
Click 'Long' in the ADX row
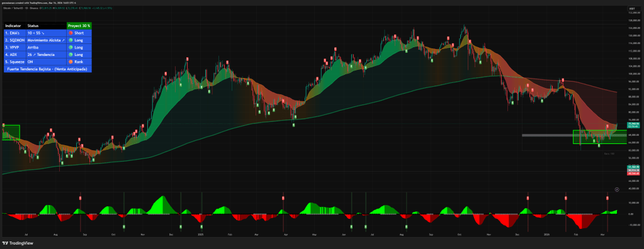[79, 55]
